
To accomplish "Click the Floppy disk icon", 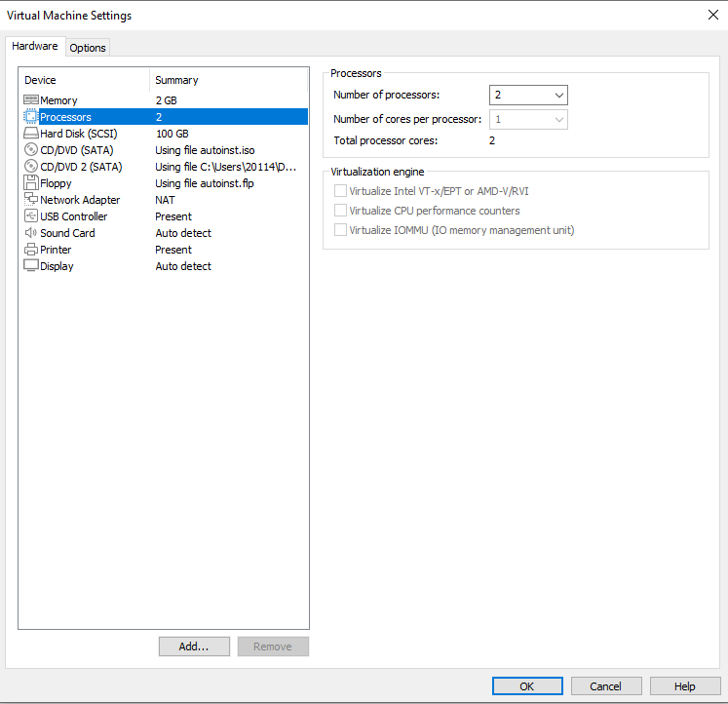I will pos(30,182).
